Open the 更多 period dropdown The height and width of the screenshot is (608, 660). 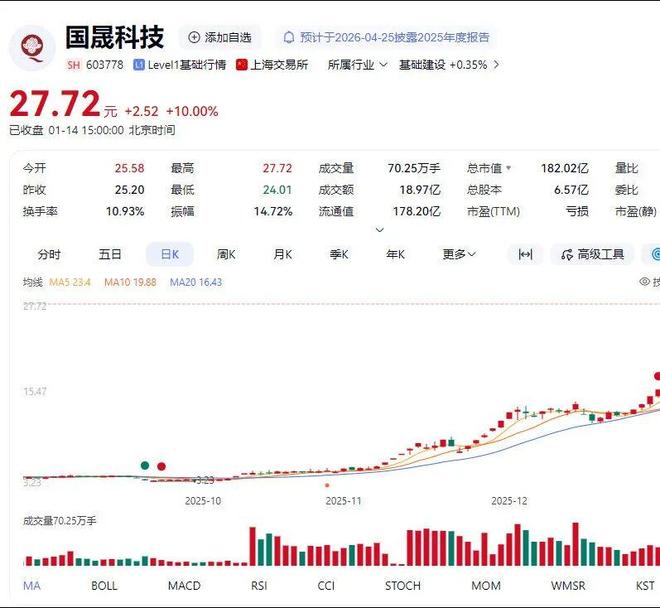click(459, 254)
